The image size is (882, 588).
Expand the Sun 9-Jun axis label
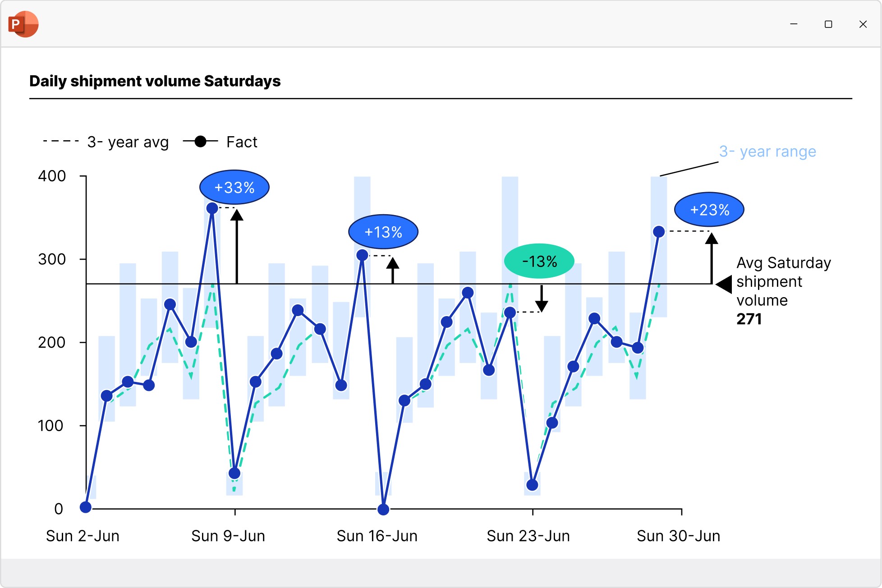(229, 536)
